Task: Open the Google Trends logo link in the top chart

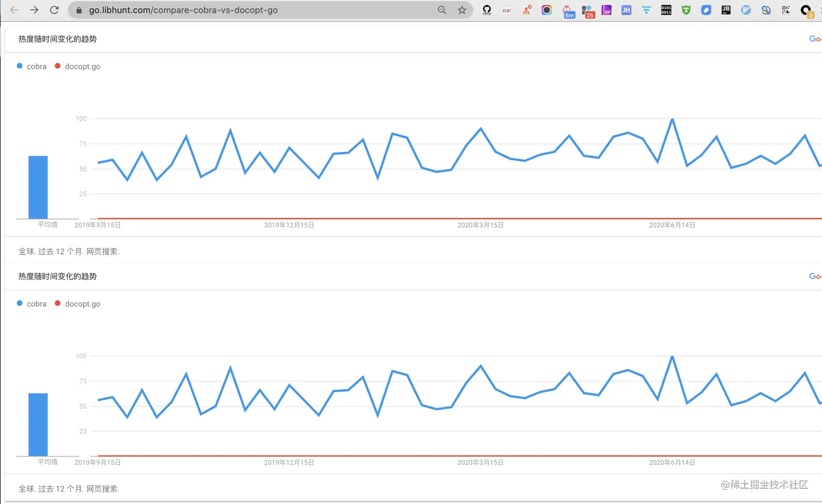Action: [815, 39]
